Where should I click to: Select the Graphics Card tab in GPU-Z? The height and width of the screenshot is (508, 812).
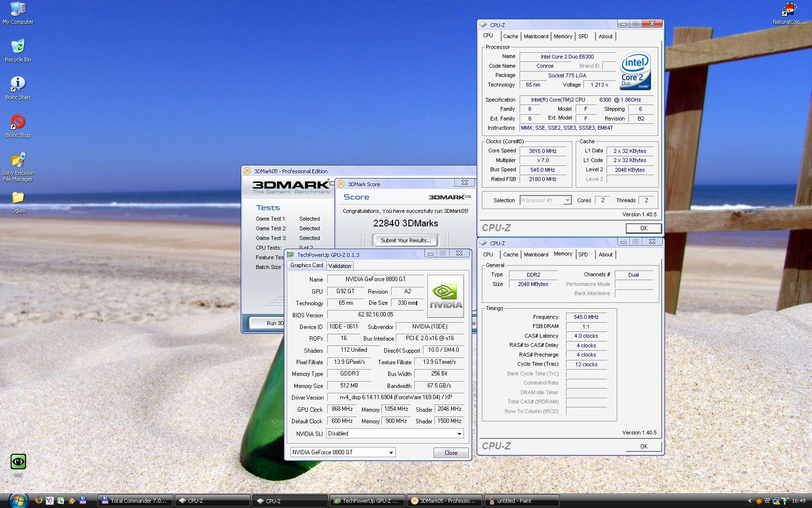click(x=306, y=265)
